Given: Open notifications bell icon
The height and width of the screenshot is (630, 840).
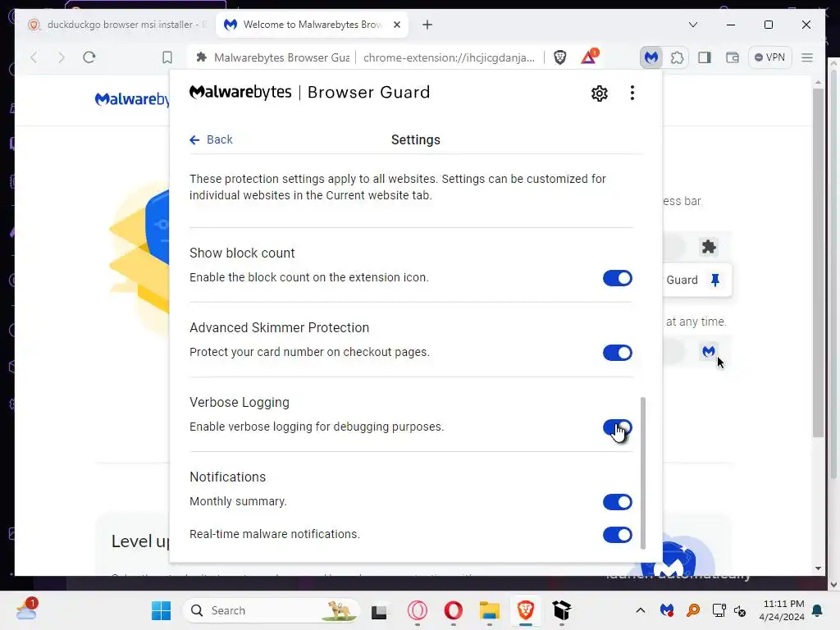Looking at the screenshot, I should [x=818, y=610].
